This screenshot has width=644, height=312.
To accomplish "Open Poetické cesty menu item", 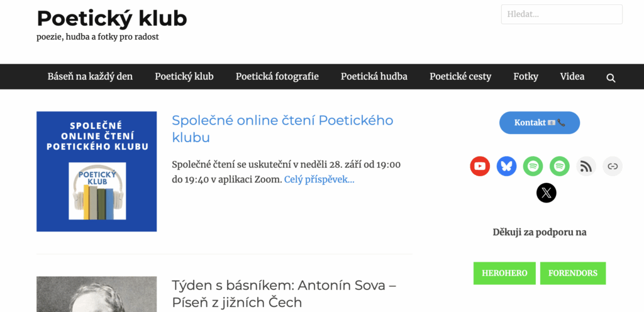I will (x=460, y=77).
